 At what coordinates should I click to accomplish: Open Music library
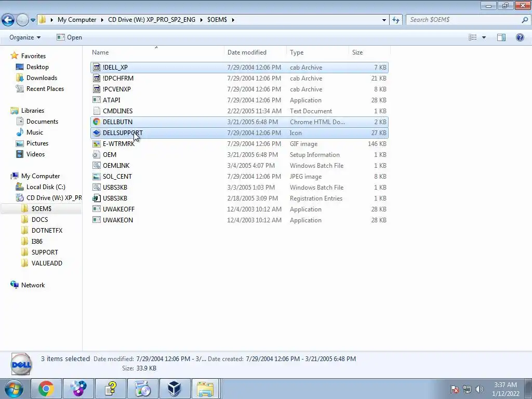(35, 132)
